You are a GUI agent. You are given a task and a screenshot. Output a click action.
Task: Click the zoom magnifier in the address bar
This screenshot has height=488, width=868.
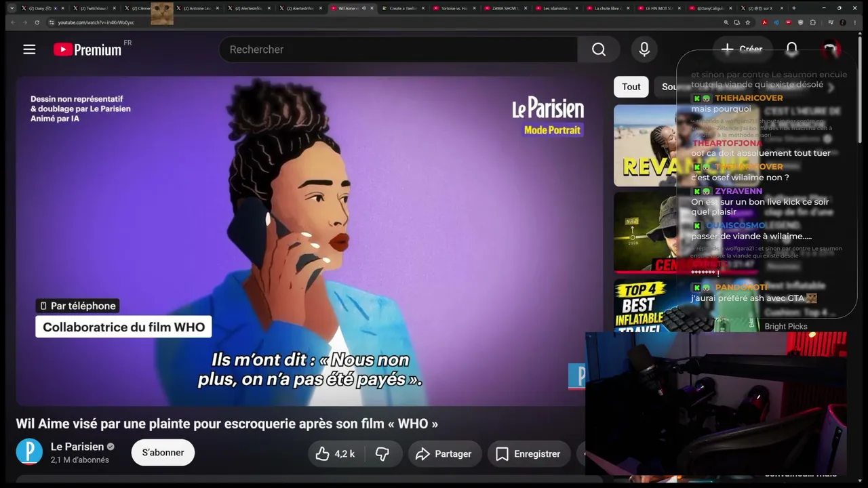(x=726, y=22)
